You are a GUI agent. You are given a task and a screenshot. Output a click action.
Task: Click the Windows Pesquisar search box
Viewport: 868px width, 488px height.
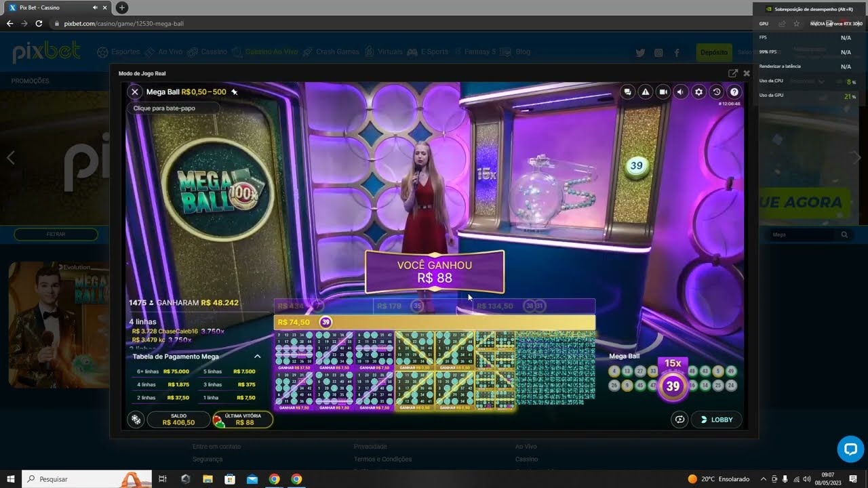(x=88, y=479)
